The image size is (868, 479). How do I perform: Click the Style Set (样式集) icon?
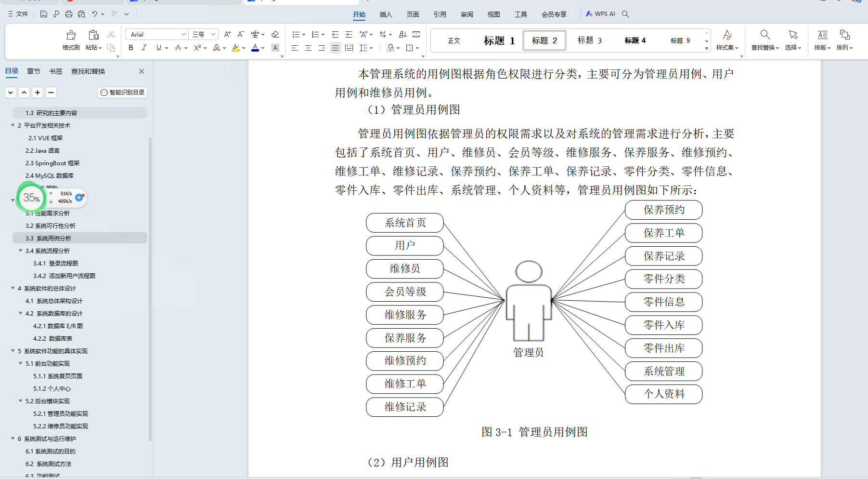727,35
